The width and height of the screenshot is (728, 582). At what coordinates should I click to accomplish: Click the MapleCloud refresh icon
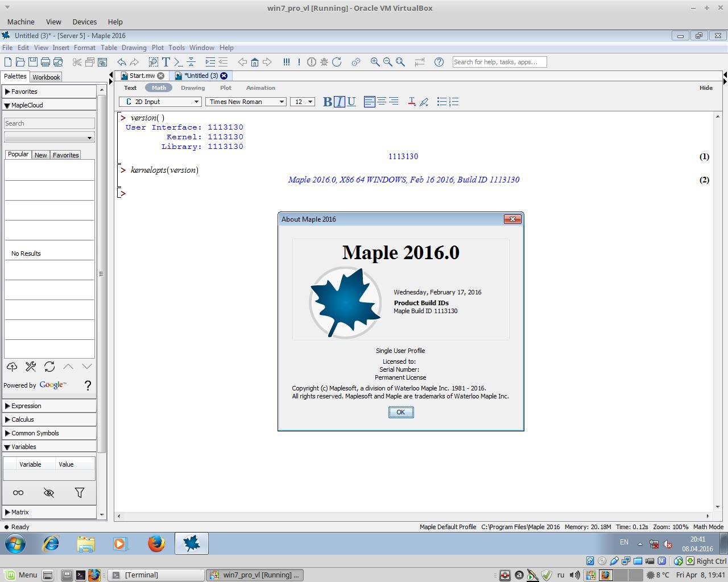(49, 367)
